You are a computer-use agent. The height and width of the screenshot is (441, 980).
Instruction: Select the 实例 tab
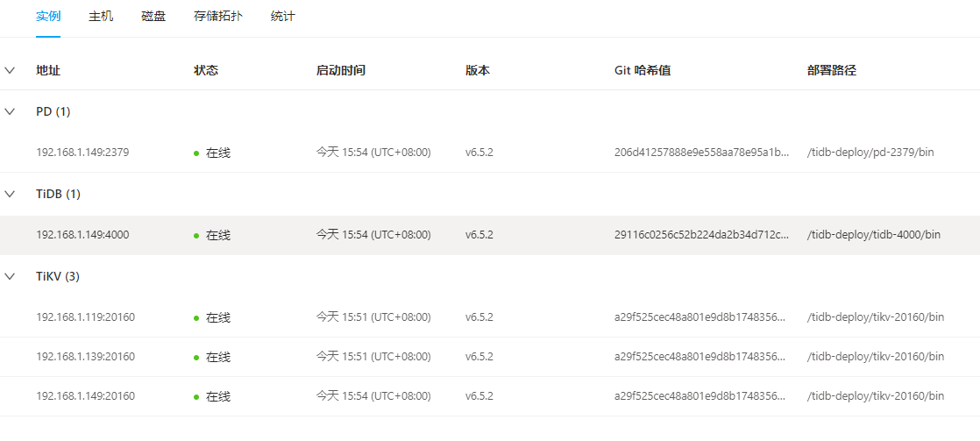click(48, 17)
